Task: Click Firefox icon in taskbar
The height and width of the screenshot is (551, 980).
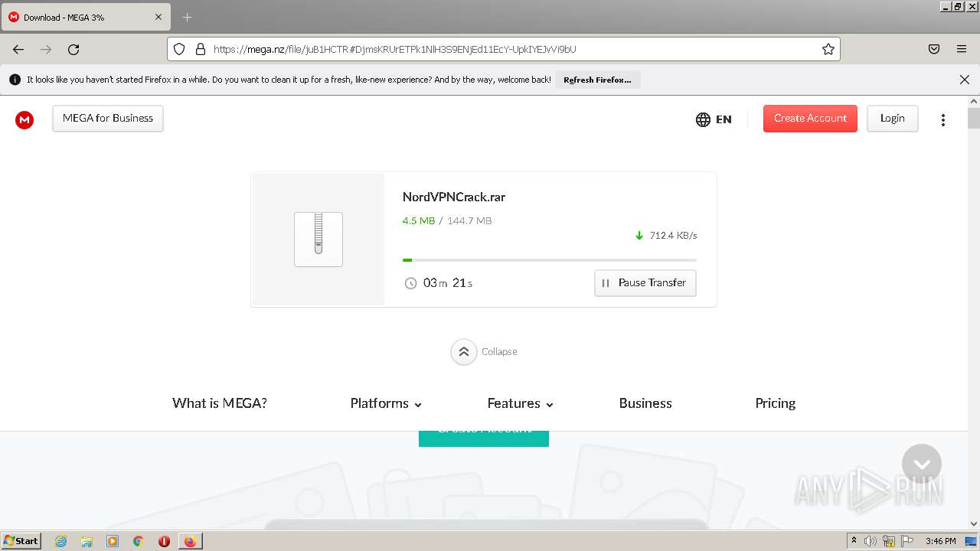Action: coord(190,541)
